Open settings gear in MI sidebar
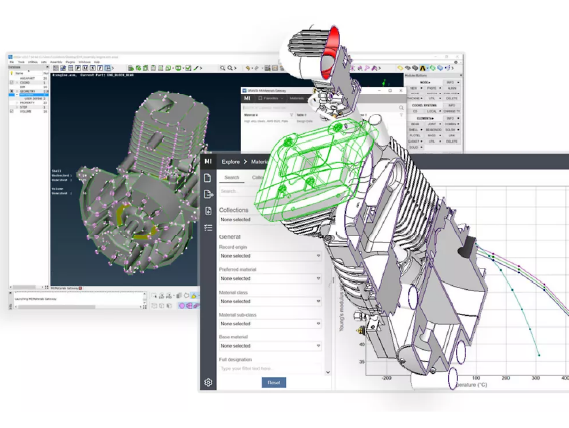 tap(208, 382)
